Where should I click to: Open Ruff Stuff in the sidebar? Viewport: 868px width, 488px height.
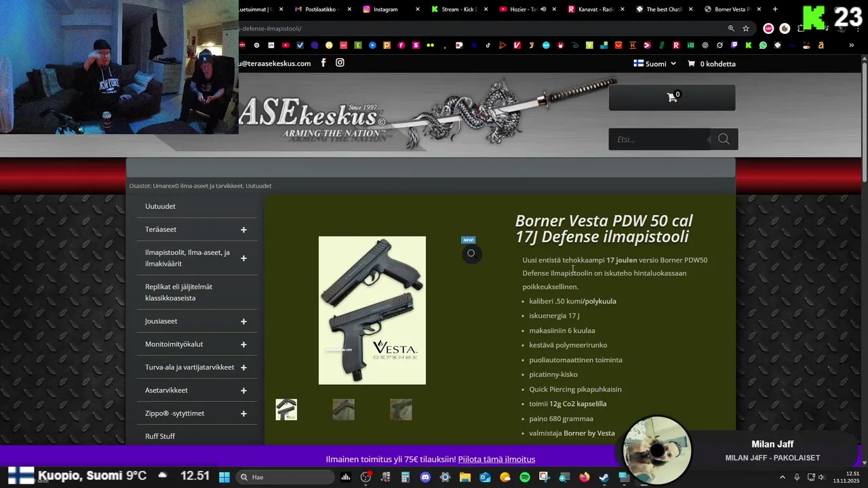pos(160,436)
